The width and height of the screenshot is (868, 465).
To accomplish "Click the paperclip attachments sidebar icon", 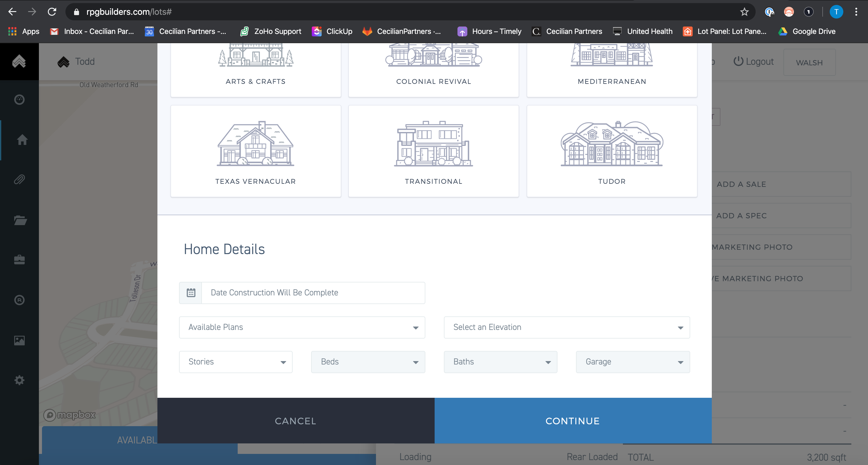I will (x=19, y=179).
